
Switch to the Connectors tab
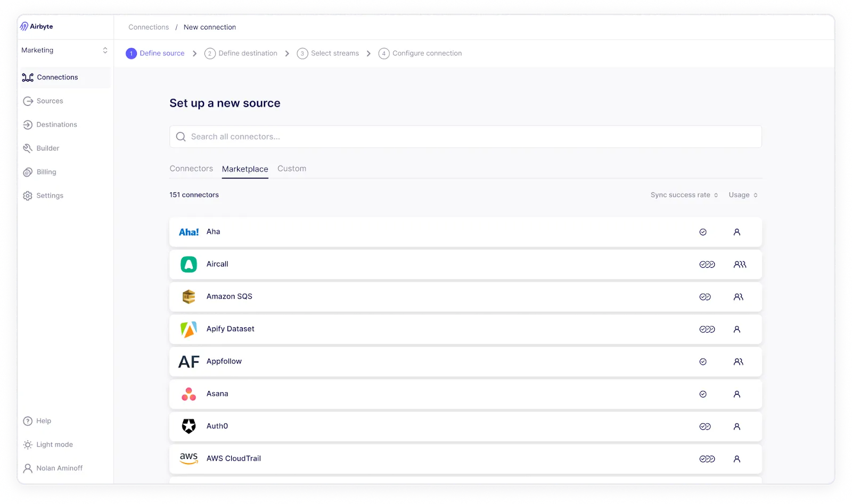[x=191, y=169]
